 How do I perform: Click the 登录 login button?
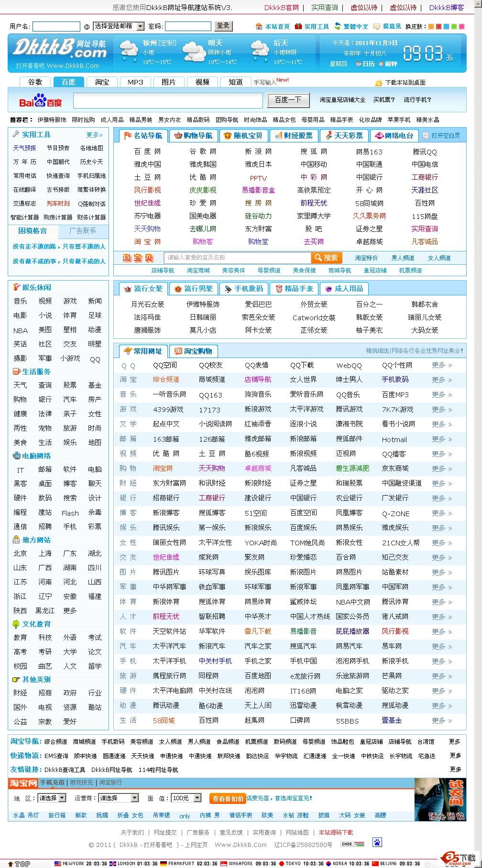(x=223, y=26)
